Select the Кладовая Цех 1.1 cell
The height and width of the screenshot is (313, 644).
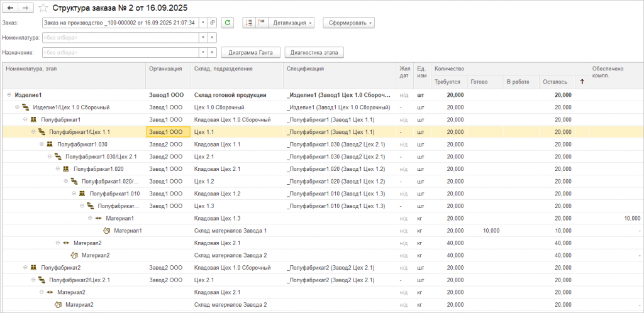point(237,145)
